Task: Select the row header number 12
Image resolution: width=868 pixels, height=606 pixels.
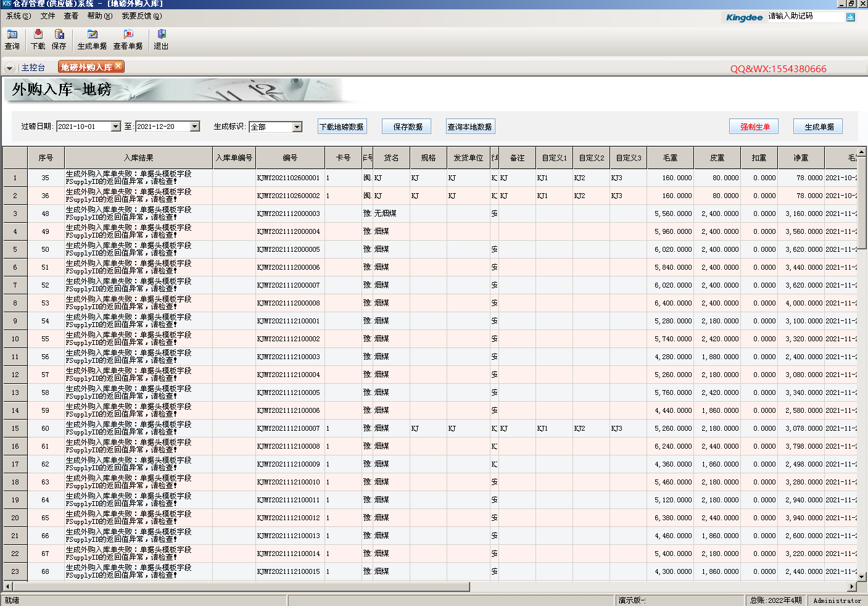Action: (15, 375)
